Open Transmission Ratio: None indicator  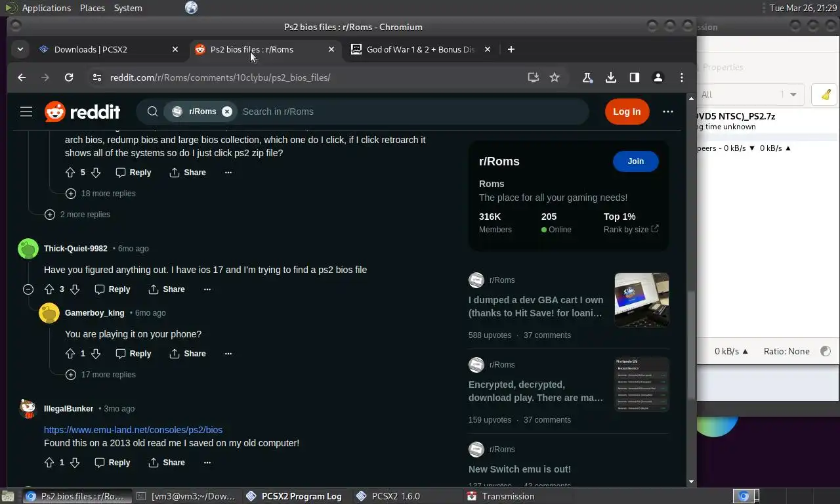786,351
